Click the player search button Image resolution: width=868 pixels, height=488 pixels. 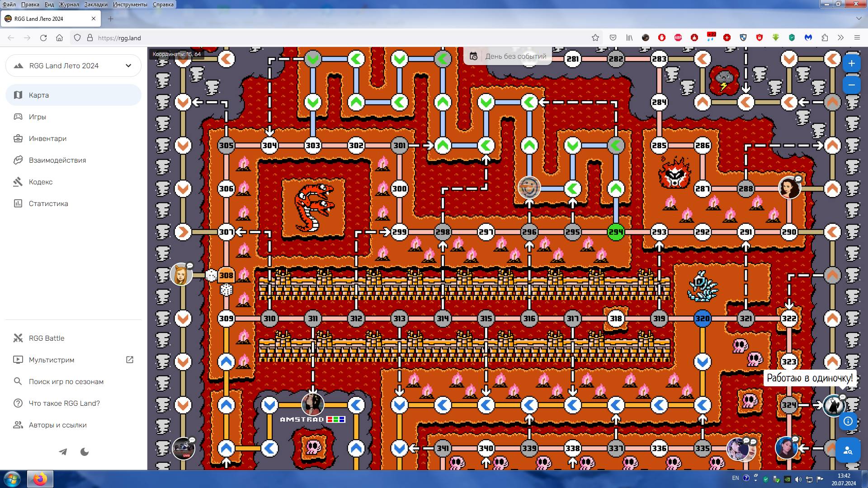tap(848, 450)
